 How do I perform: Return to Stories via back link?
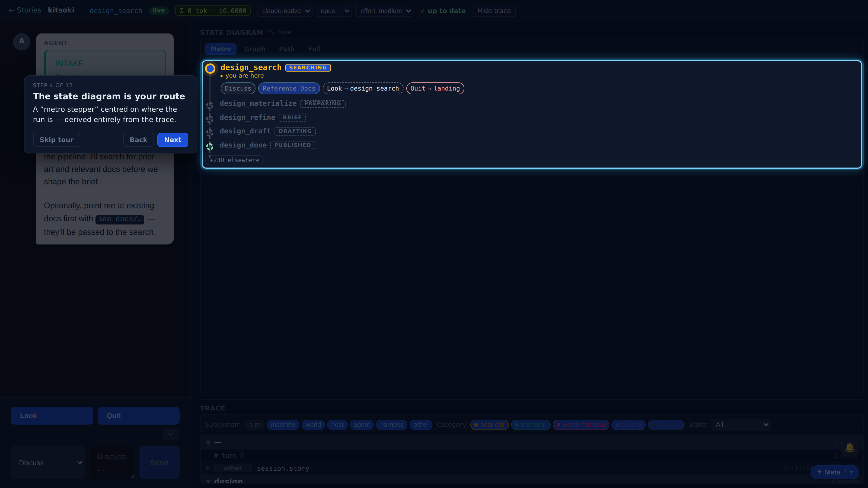click(x=25, y=11)
